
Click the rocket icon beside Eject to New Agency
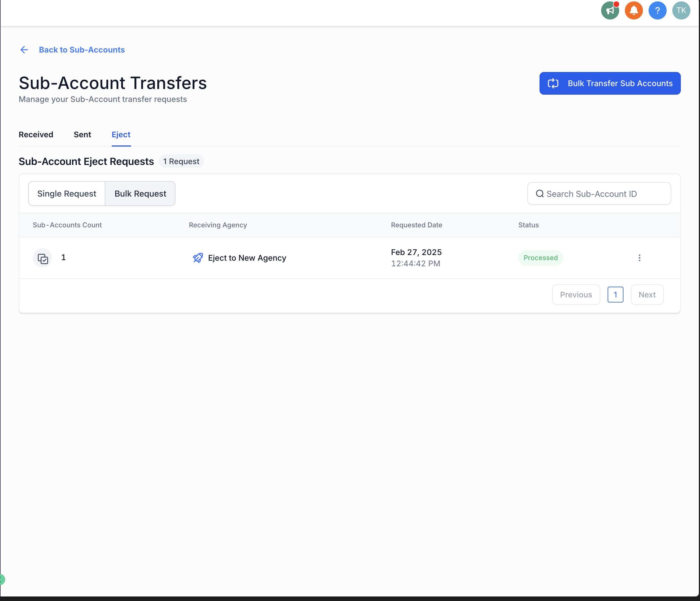(x=198, y=258)
